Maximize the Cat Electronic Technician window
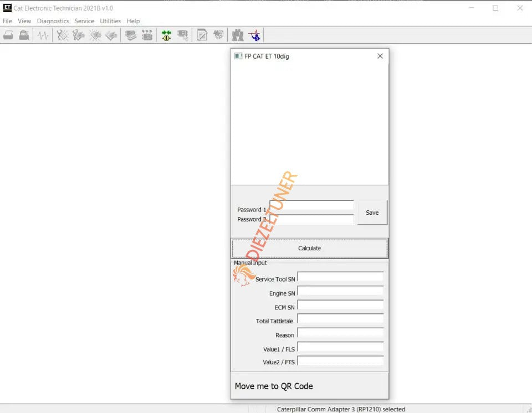 (495, 8)
